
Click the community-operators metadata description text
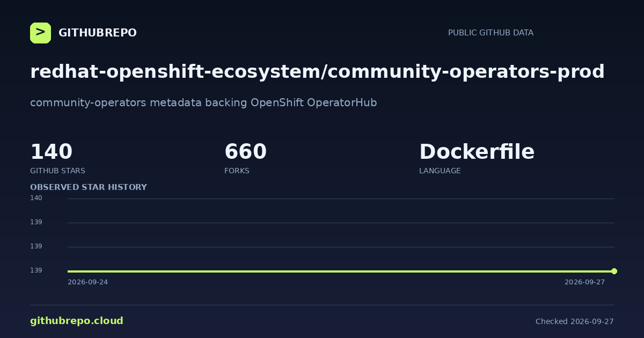(x=203, y=102)
